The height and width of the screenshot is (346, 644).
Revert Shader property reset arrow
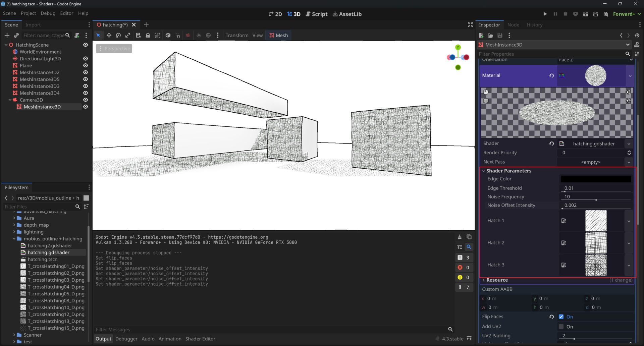551,143
